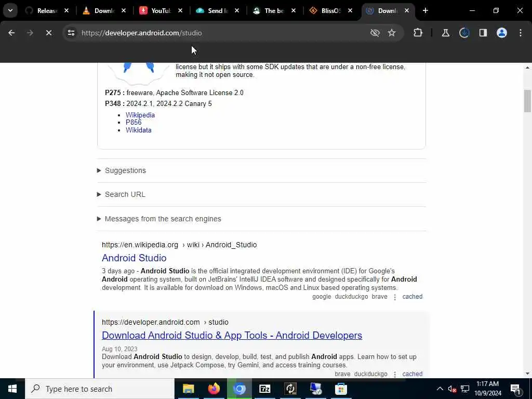Click scrollbar down arrow
The height and width of the screenshot is (399, 532).
[x=527, y=374]
